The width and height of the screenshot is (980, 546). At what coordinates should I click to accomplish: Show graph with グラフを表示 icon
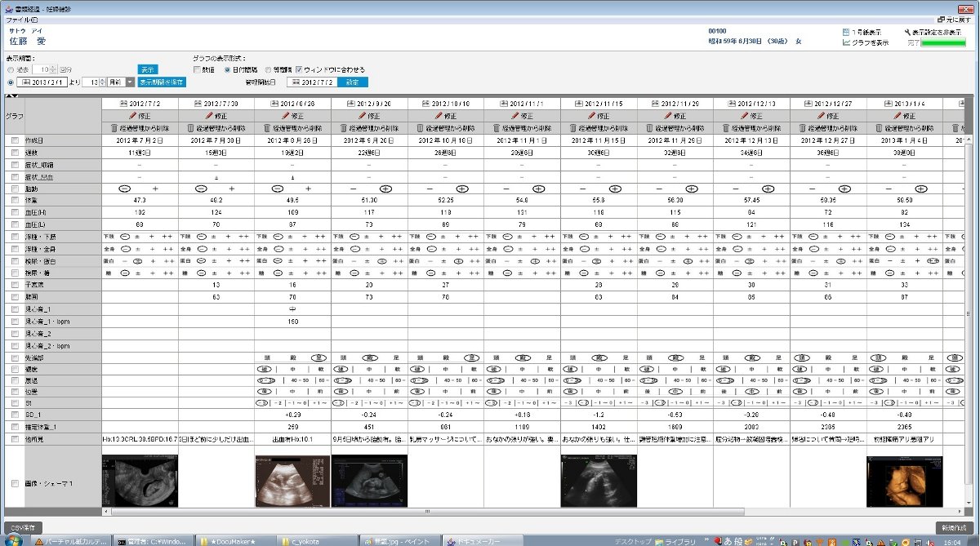click(x=846, y=42)
